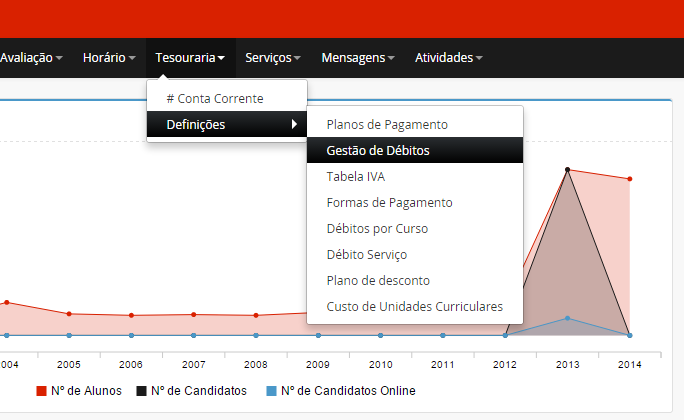Open the Avaliação dropdown menu
The width and height of the screenshot is (684, 420).
30,58
